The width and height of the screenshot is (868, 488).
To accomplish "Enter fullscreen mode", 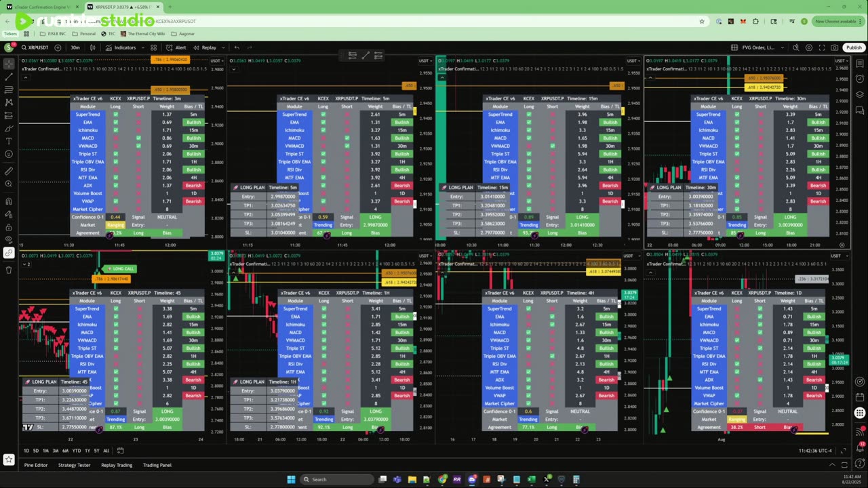I will point(822,47).
